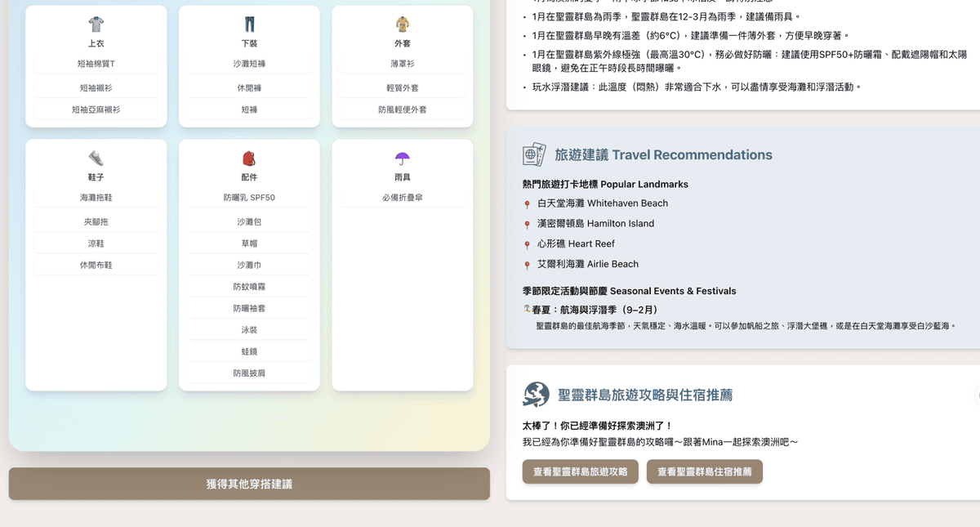The width and height of the screenshot is (980, 527).
Task: Select 泳裝 item
Action: click(249, 330)
